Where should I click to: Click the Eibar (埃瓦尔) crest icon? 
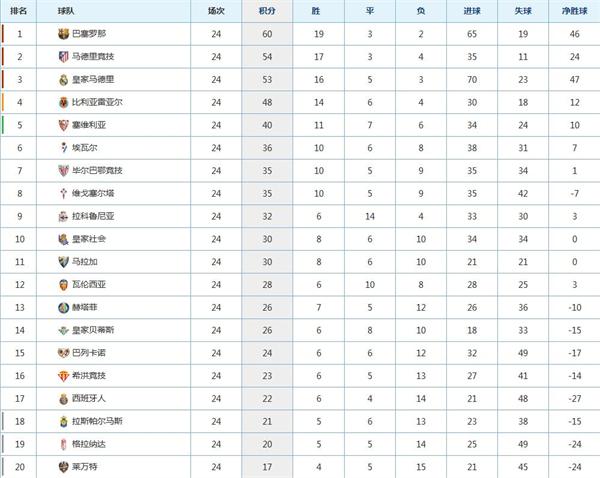64,147
